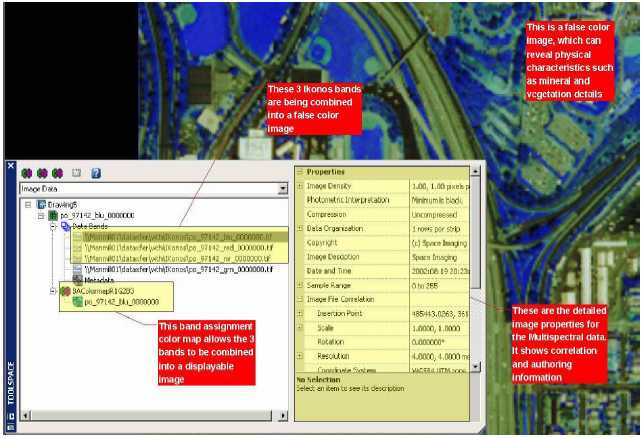Collapse the top-level po_97142_blu_0000000 image node
642x438 pixels.
pos(41,215)
